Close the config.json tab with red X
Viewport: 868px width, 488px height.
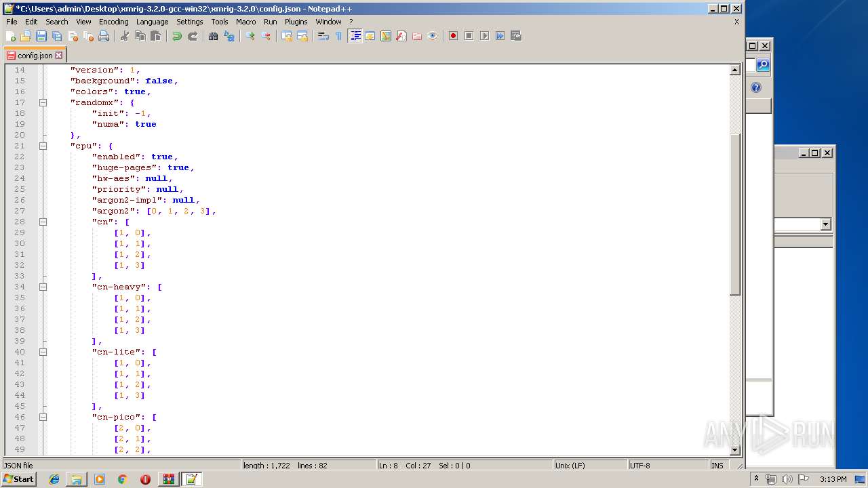pyautogui.click(x=58, y=56)
